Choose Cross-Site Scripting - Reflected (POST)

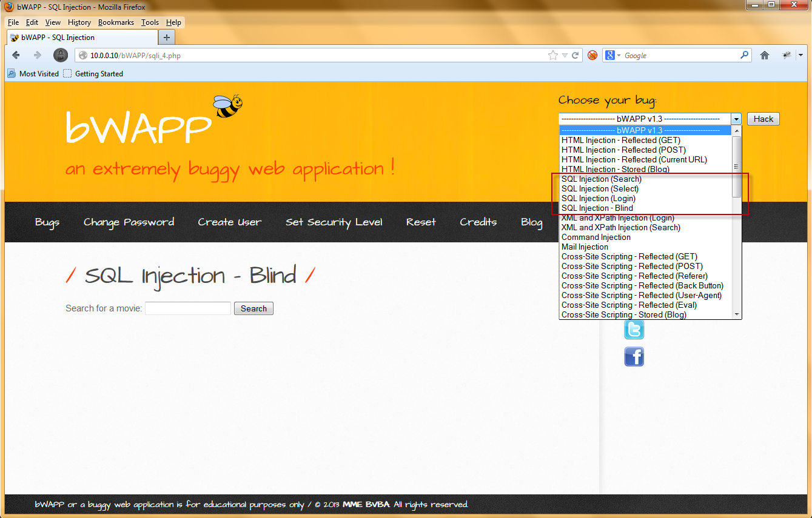point(646,266)
